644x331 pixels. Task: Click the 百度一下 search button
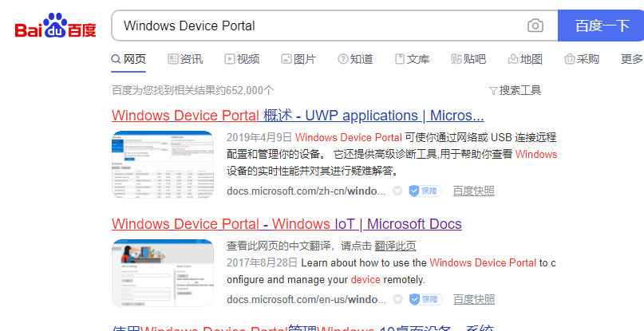(x=601, y=26)
